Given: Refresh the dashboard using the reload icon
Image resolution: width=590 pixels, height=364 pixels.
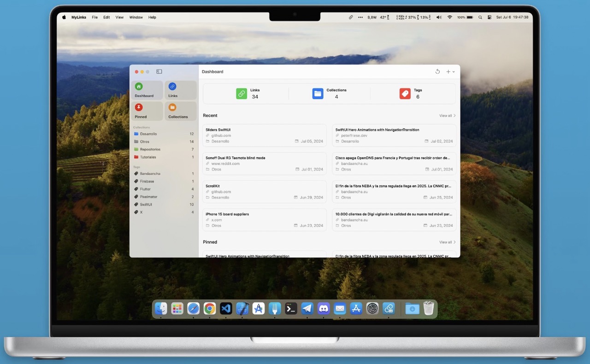Looking at the screenshot, I should [437, 71].
